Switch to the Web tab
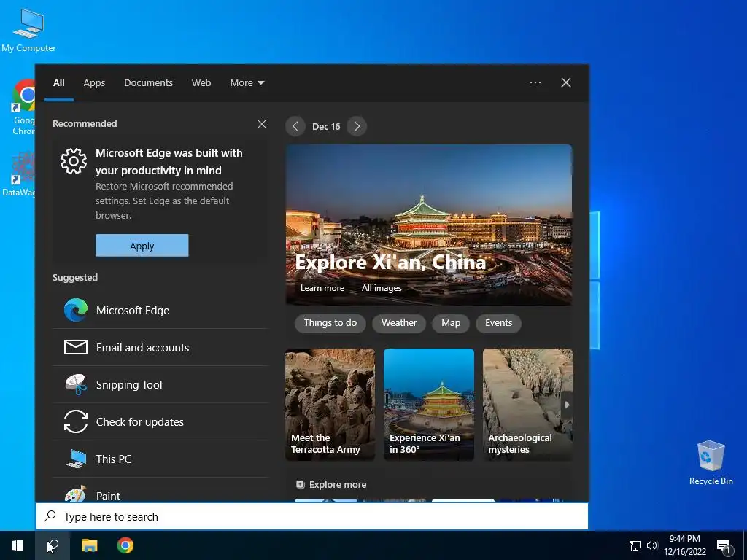This screenshot has width=747, height=560. pos(201,82)
